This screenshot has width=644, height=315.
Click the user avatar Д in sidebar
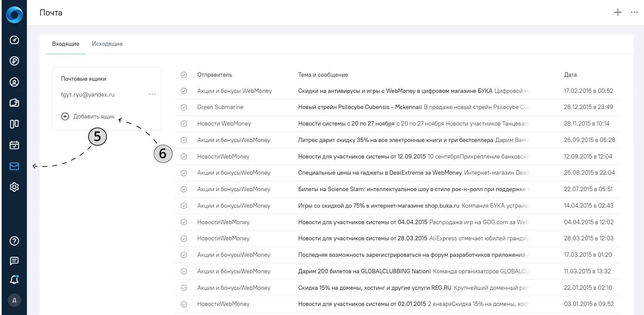coord(14,300)
